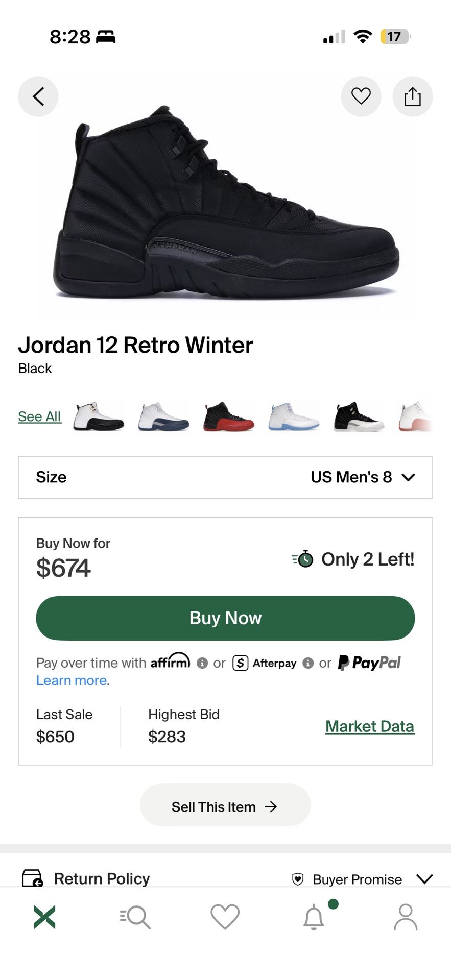
Task: Open the account profile icon
Action: click(406, 917)
